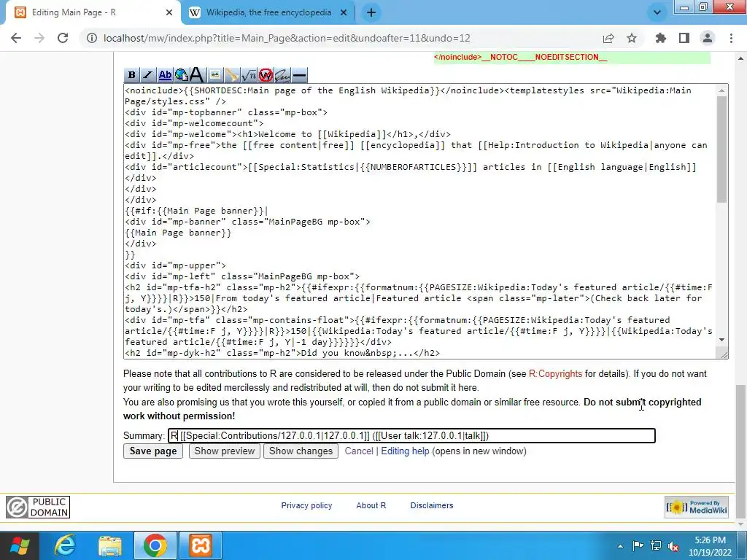Insert external link with globe icon
This screenshot has height=560, width=747.
[181, 75]
